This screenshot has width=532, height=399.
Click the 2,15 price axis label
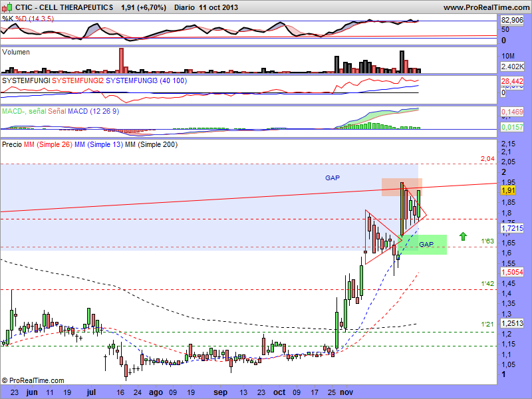click(x=508, y=144)
